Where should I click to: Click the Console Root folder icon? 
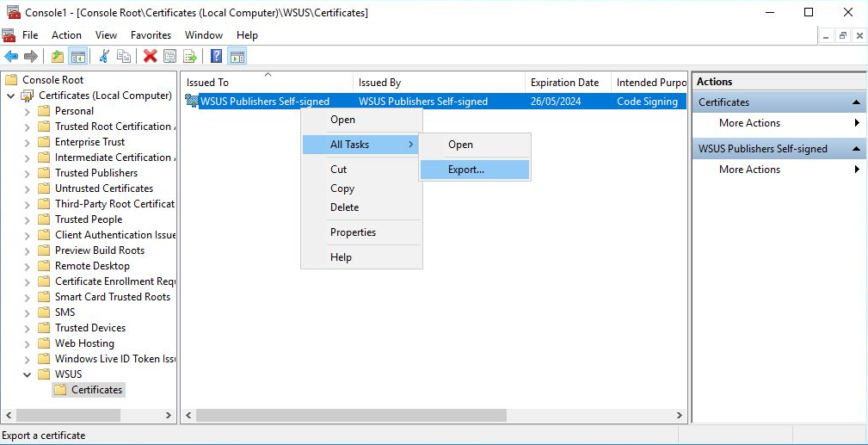pos(11,80)
